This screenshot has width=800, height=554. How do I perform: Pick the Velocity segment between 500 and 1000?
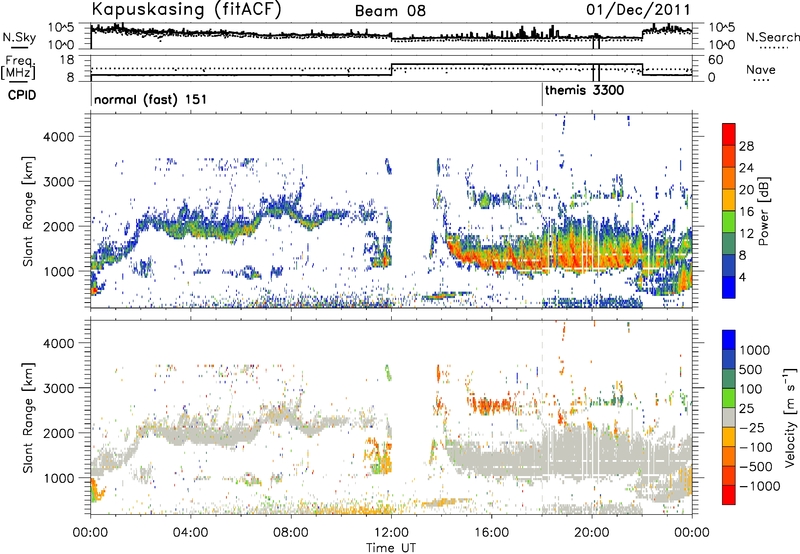[729, 359]
